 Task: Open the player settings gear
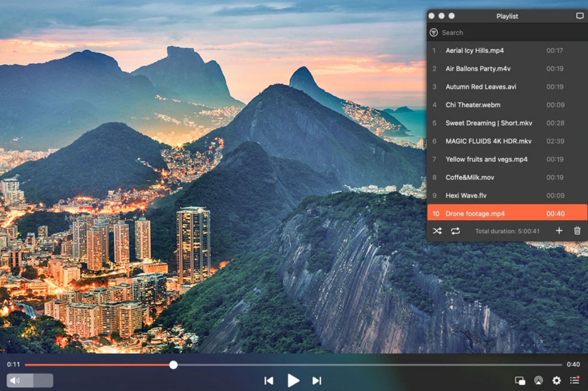pos(556,380)
